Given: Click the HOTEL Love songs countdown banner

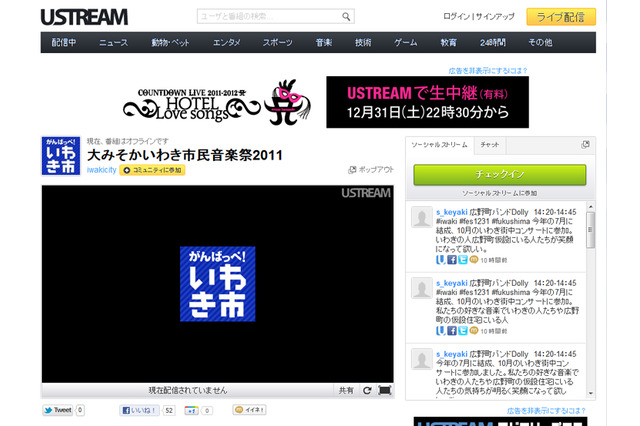Looking at the screenshot, I should point(217,102).
